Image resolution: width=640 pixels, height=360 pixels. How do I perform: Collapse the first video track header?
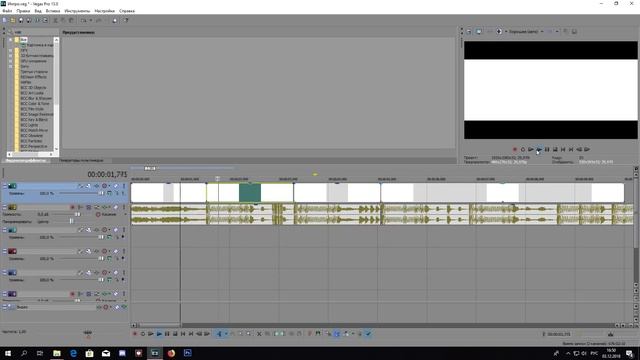5,186
